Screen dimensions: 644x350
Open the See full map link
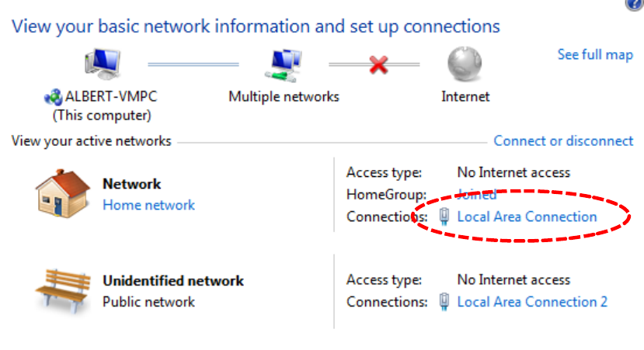(x=595, y=55)
